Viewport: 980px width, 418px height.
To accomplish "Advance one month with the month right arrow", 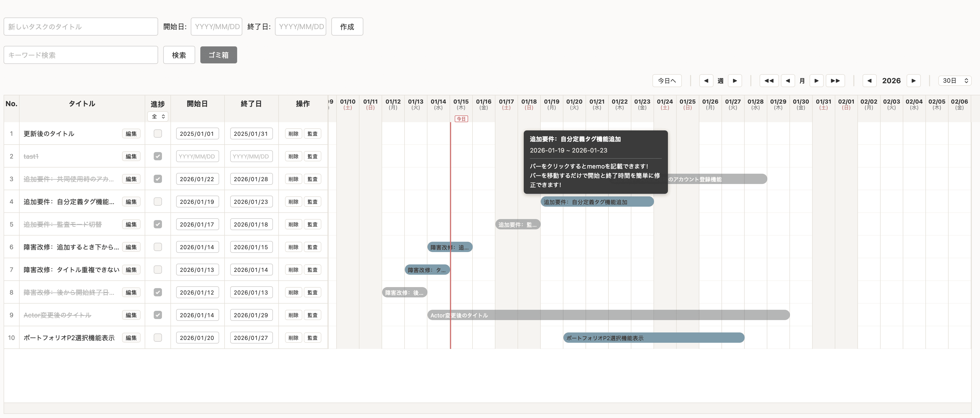I will (816, 81).
